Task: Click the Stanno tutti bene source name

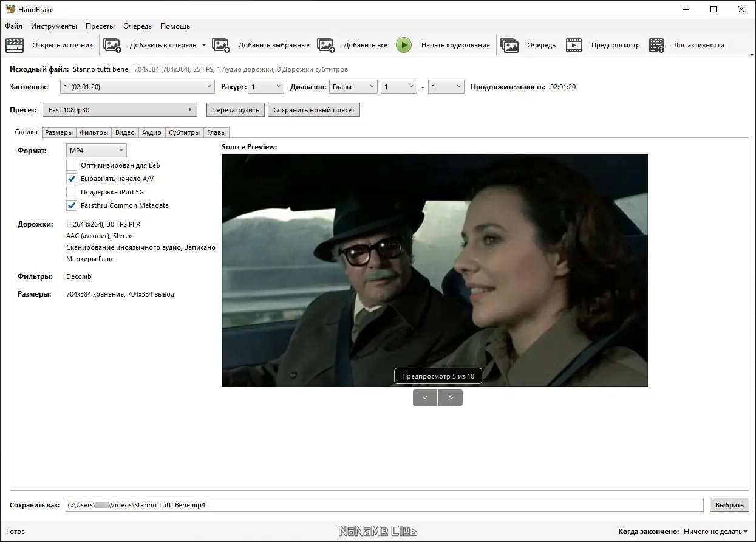Action: click(101, 69)
